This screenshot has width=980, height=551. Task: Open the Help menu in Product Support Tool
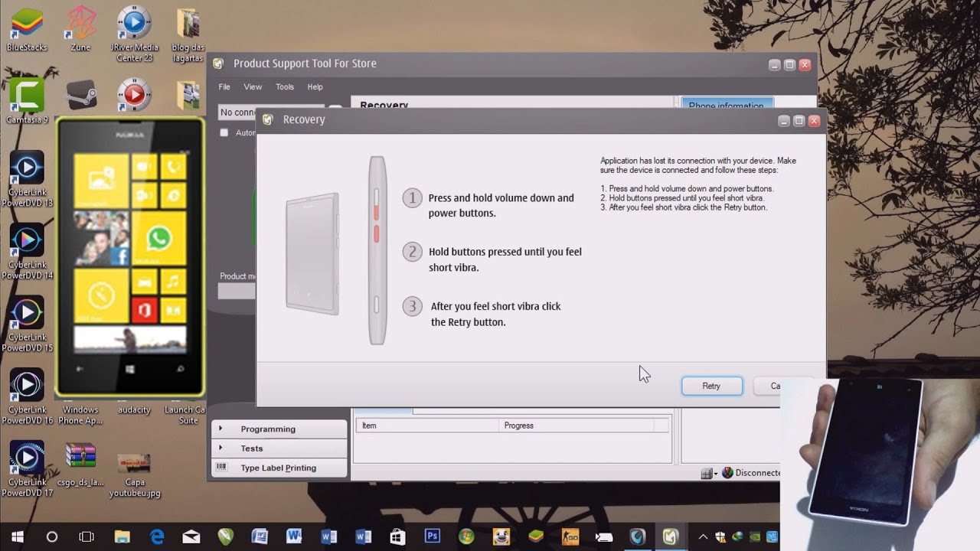point(315,86)
